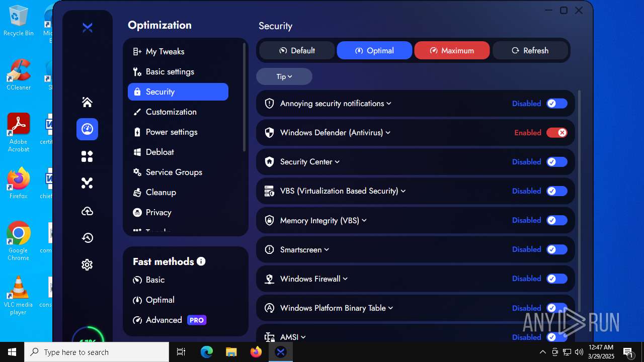Open Firefox from the taskbar
This screenshot has width=644, height=362.
pyautogui.click(x=256, y=352)
